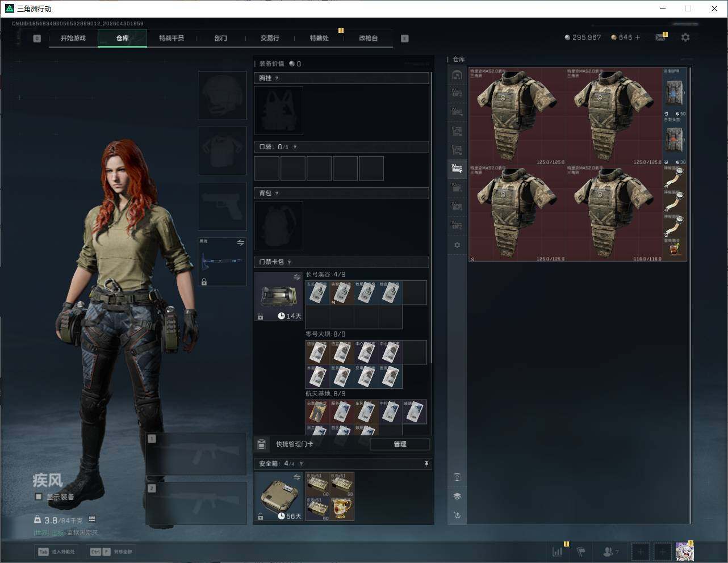The width and height of the screenshot is (728, 563).
Task: Open the 改枪台 tab
Action: coord(368,39)
